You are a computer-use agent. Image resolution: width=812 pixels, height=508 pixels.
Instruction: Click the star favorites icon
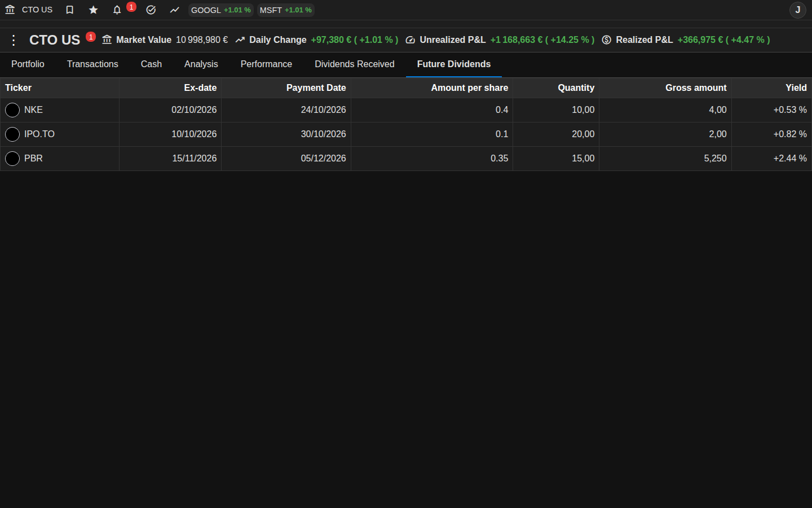[94, 10]
